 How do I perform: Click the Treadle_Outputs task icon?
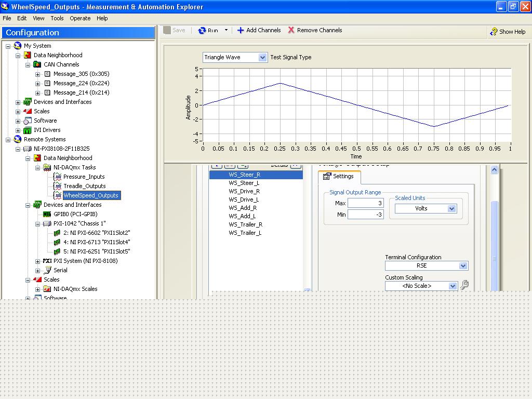(x=57, y=187)
